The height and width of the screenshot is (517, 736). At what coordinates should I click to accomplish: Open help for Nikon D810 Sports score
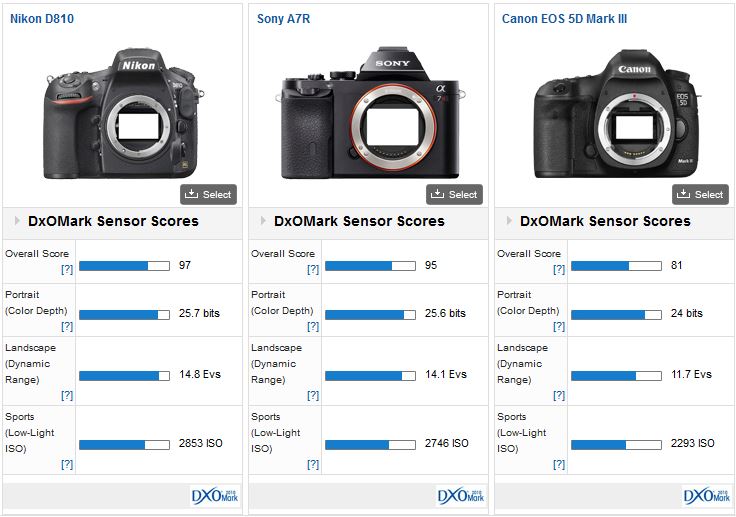(66, 464)
